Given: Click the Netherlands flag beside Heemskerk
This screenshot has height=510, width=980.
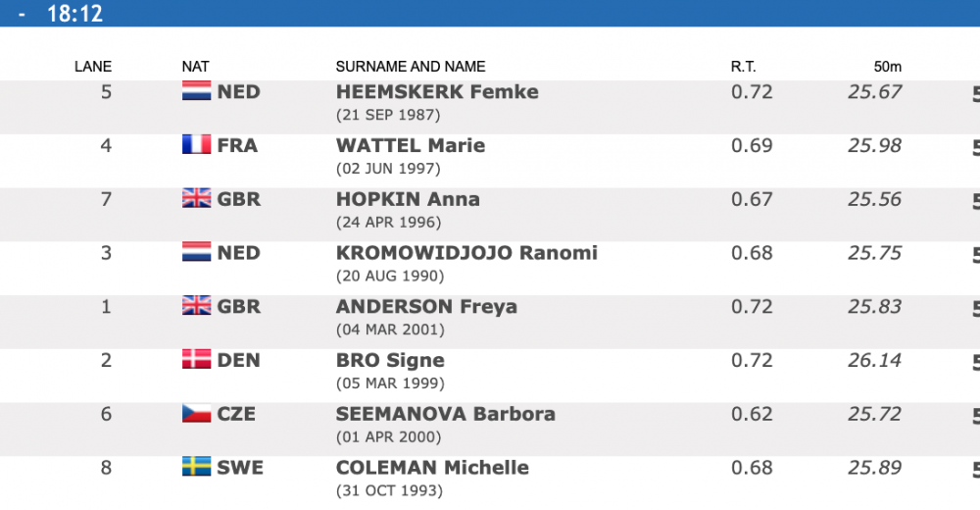Looking at the screenshot, I should point(196,91).
